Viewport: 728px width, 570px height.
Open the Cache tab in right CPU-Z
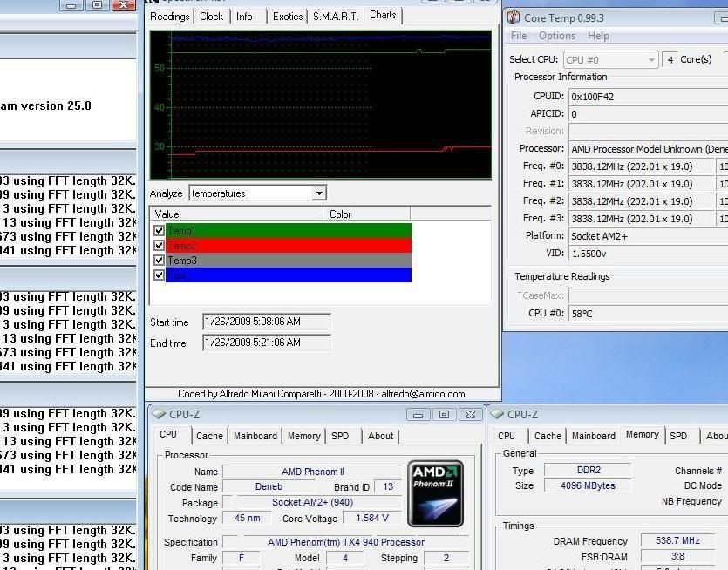pos(548,436)
